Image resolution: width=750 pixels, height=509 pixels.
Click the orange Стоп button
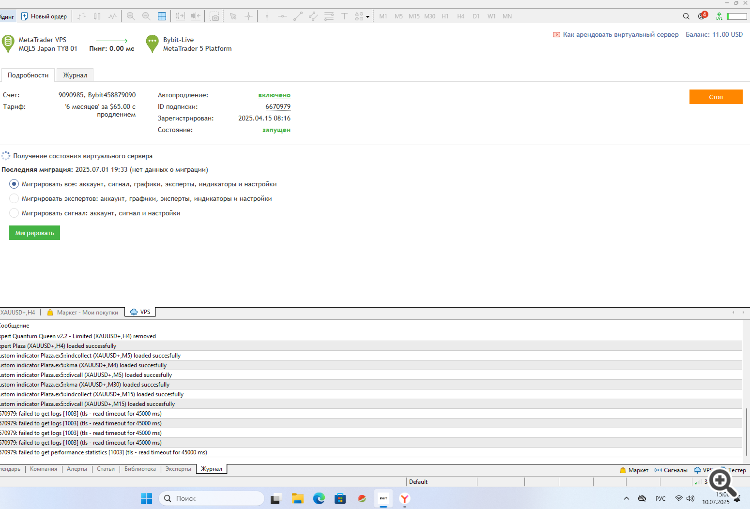pyautogui.click(x=716, y=97)
